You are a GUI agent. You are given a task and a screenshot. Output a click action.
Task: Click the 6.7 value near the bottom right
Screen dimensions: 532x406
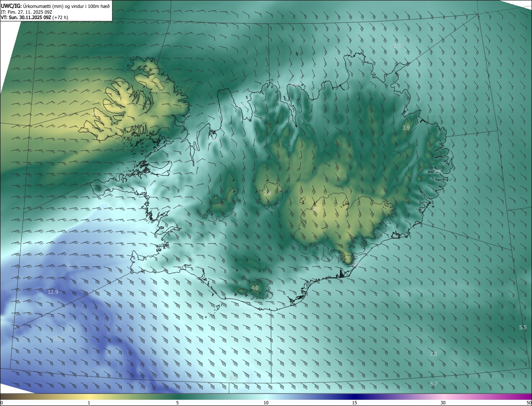coord(433,384)
